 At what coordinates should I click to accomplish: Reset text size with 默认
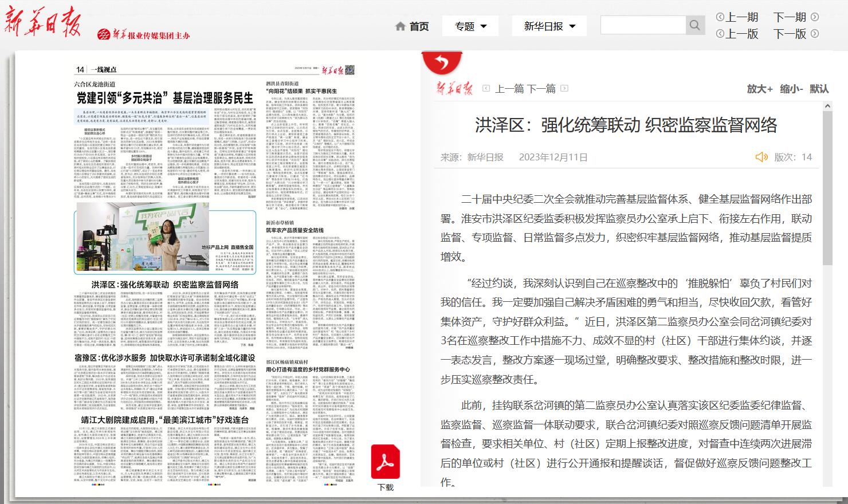819,89
